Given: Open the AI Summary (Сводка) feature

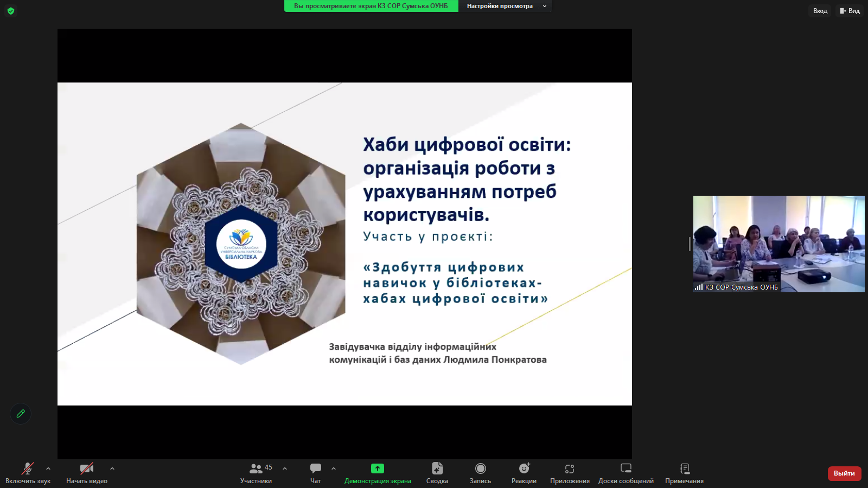Looking at the screenshot, I should click(437, 473).
